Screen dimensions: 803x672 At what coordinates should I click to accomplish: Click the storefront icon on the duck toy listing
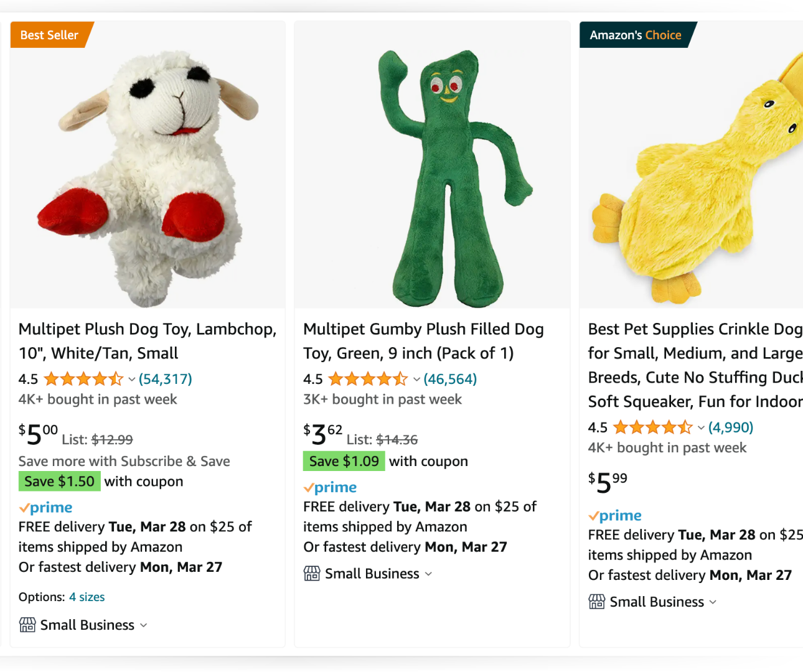pos(596,602)
